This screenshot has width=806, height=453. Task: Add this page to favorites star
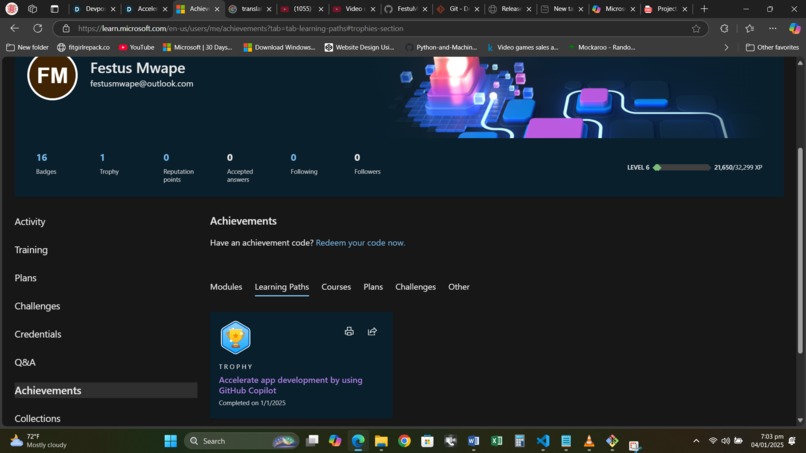coord(696,28)
